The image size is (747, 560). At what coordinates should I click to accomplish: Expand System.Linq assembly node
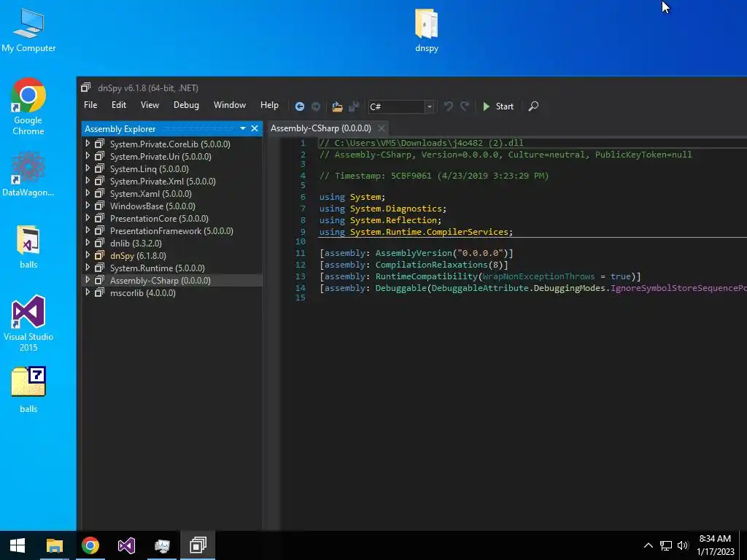point(88,168)
